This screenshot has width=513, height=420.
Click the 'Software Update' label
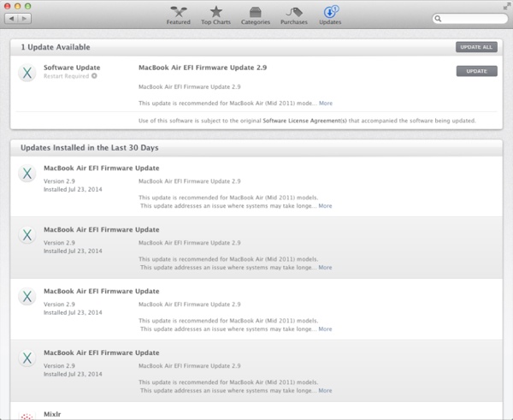point(72,68)
